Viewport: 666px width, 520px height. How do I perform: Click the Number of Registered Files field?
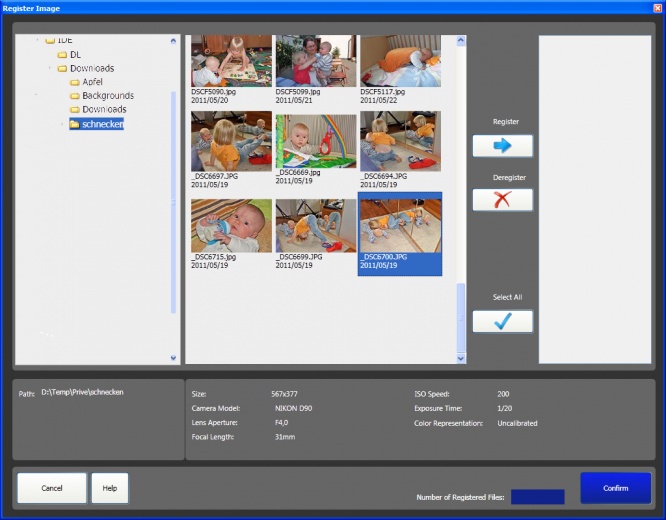[x=537, y=497]
